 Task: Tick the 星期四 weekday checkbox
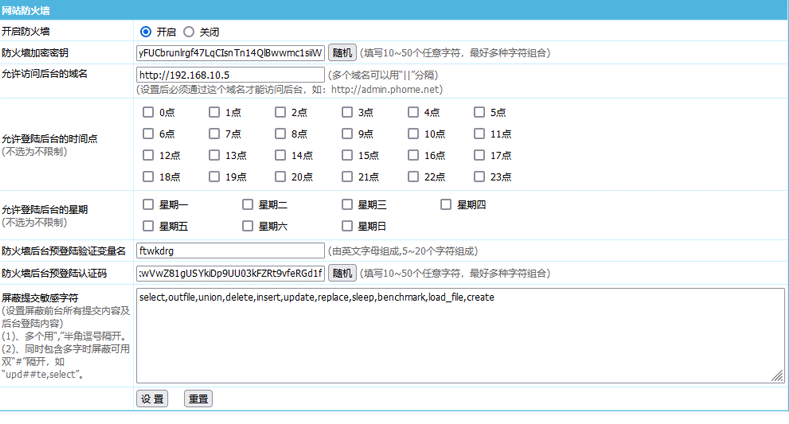(x=447, y=205)
